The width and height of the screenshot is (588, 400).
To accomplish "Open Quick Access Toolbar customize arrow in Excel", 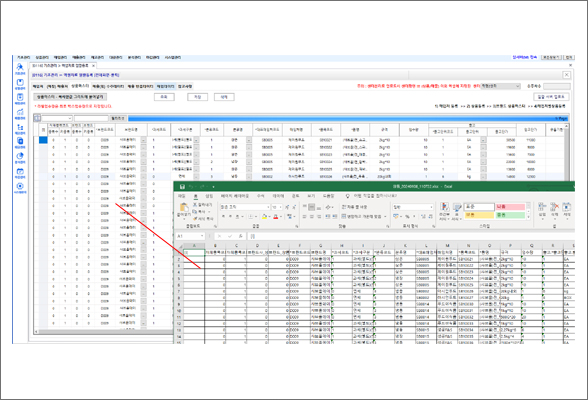I will (x=213, y=186).
